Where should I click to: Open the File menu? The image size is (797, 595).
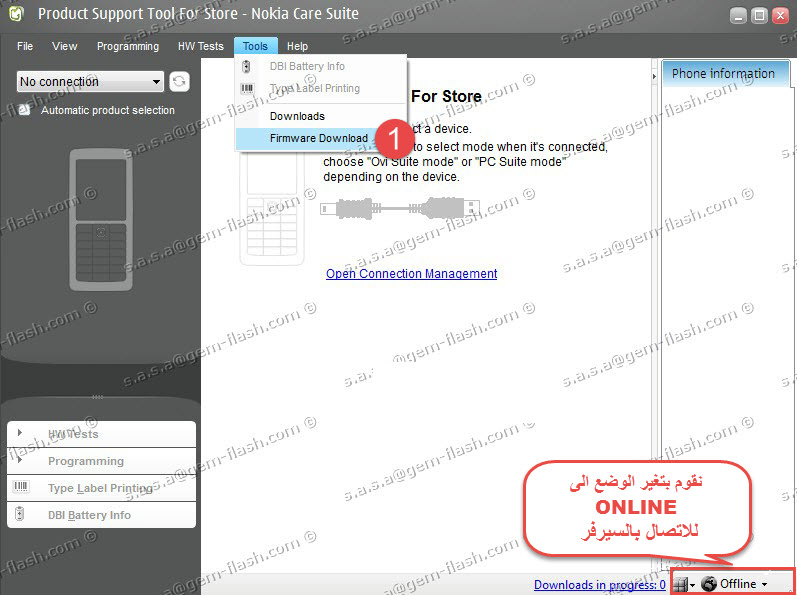(x=25, y=46)
